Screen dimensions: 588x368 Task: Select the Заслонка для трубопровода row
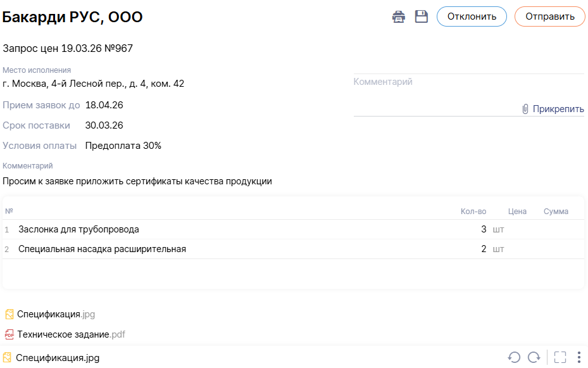click(78, 229)
